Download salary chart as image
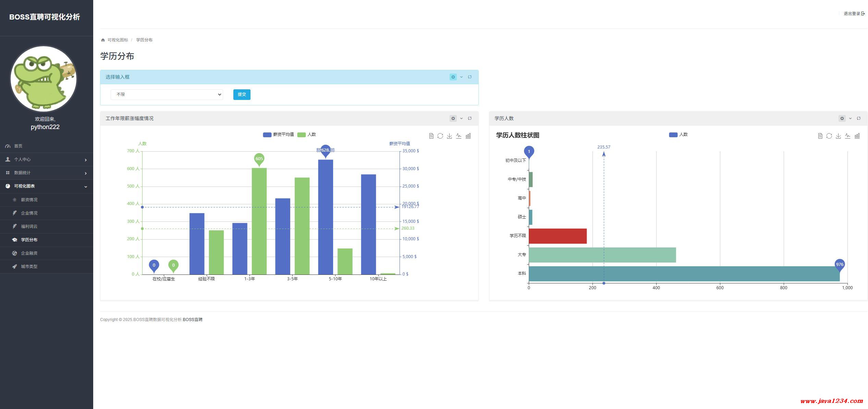 (x=449, y=136)
